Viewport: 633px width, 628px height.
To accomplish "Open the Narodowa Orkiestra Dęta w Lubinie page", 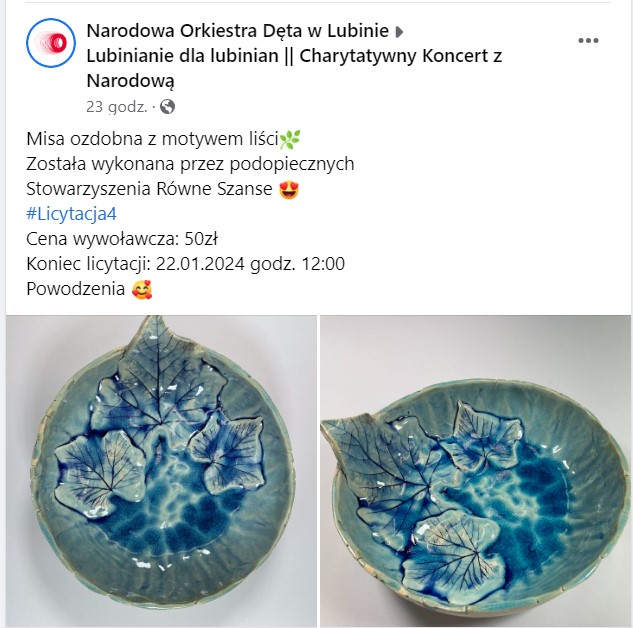I will coord(237,31).
